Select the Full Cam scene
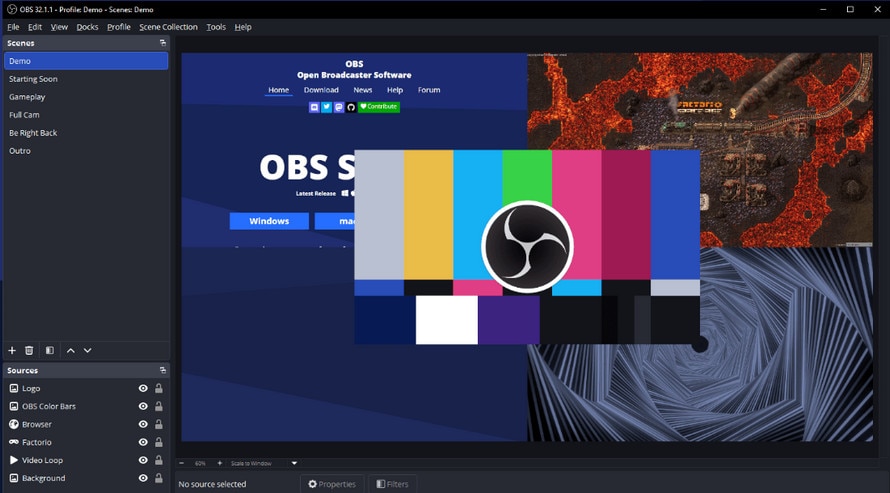 86,115
